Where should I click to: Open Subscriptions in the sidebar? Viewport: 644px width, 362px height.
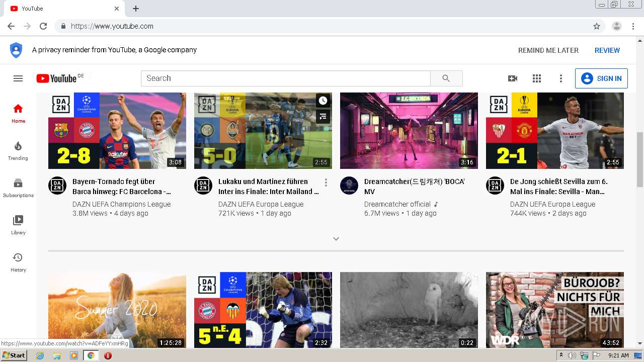tap(18, 188)
